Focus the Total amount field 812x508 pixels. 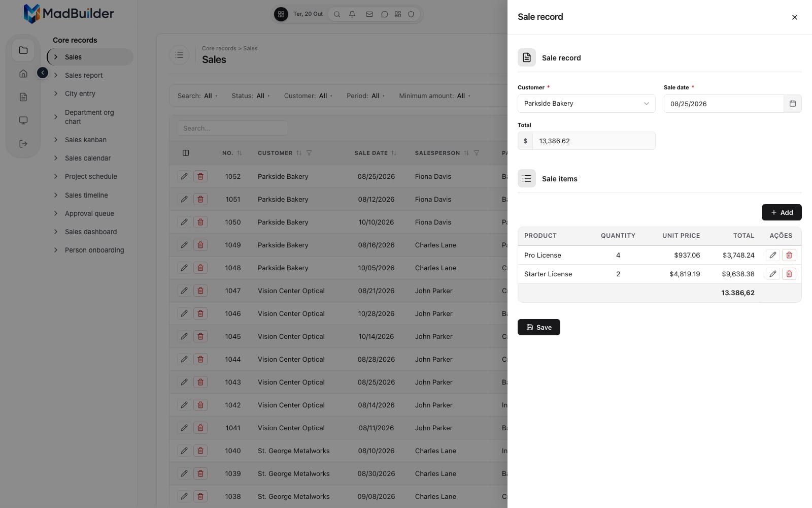(594, 141)
